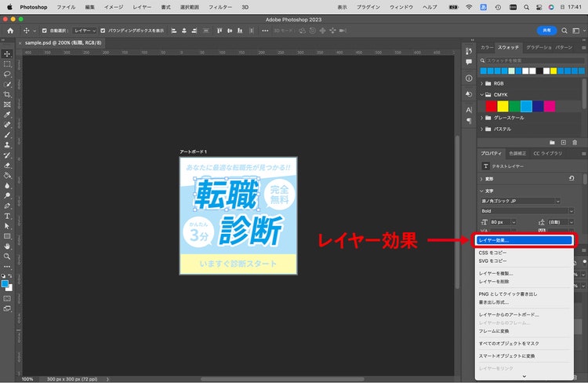Select the red CMYK swatch

click(492, 107)
